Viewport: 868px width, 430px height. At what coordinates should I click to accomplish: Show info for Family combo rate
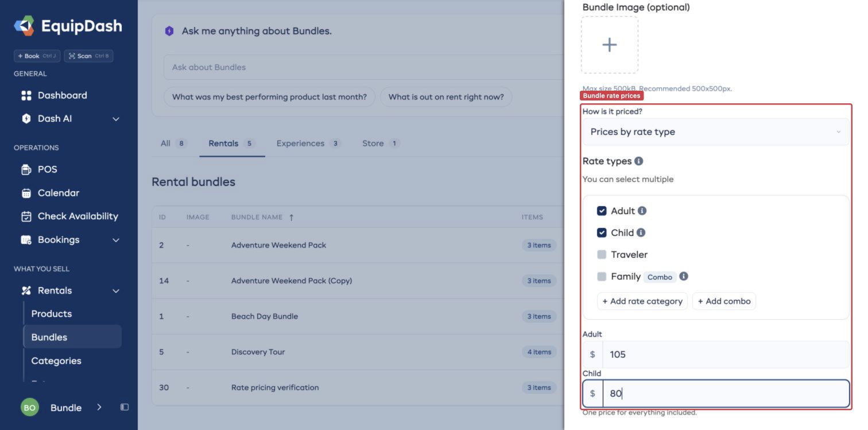pyautogui.click(x=684, y=276)
